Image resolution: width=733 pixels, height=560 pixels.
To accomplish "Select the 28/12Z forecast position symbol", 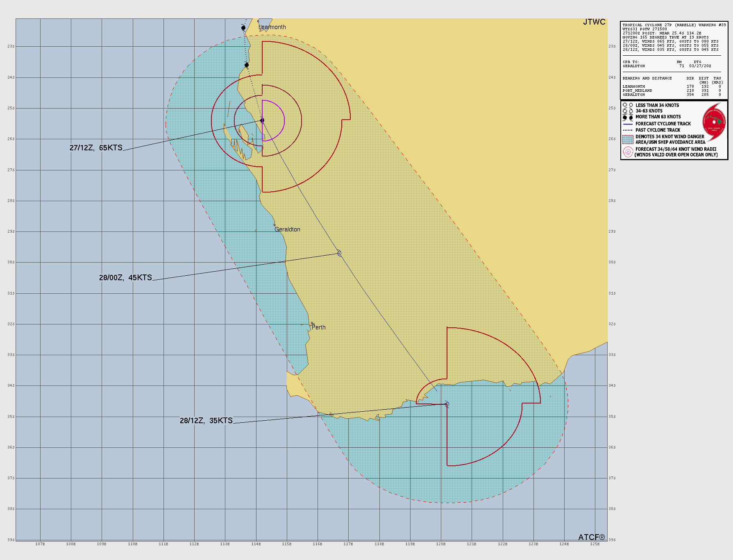I will (447, 404).
